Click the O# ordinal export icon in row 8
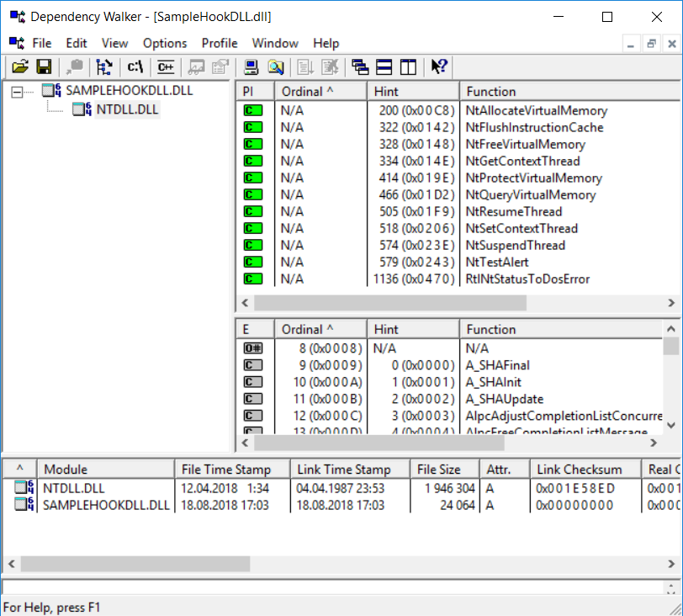 coord(253,348)
